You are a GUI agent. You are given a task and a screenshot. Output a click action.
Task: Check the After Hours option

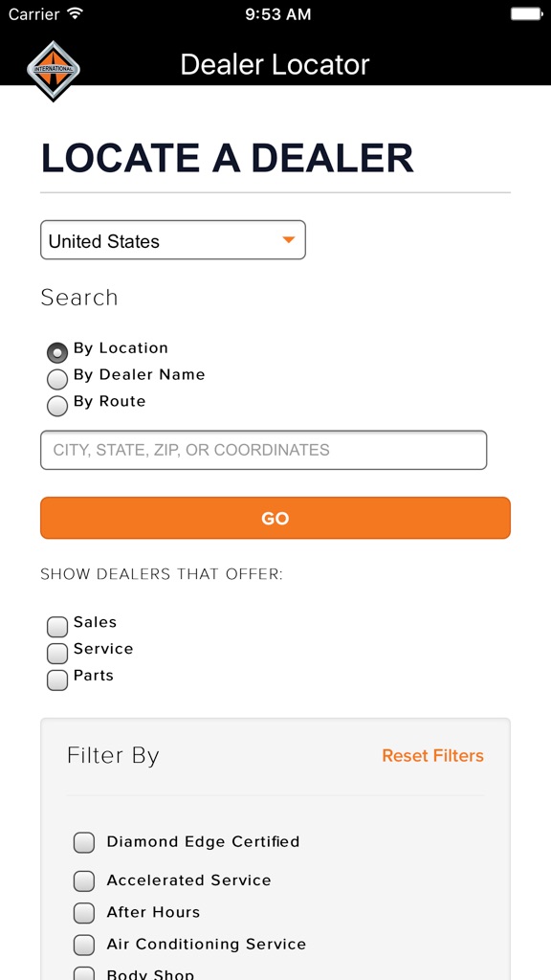(83, 913)
